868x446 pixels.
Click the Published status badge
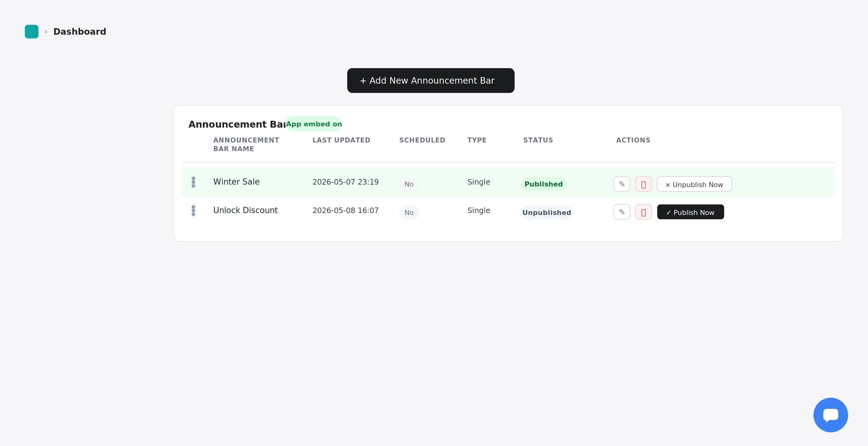point(543,184)
